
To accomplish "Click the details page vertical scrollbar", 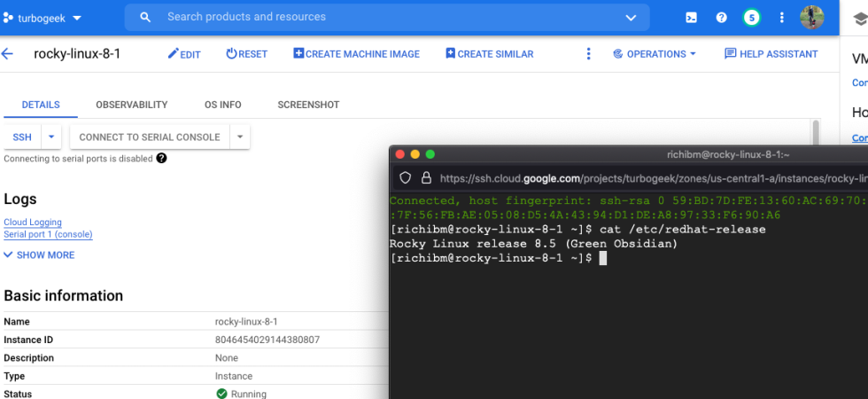I will [815, 133].
